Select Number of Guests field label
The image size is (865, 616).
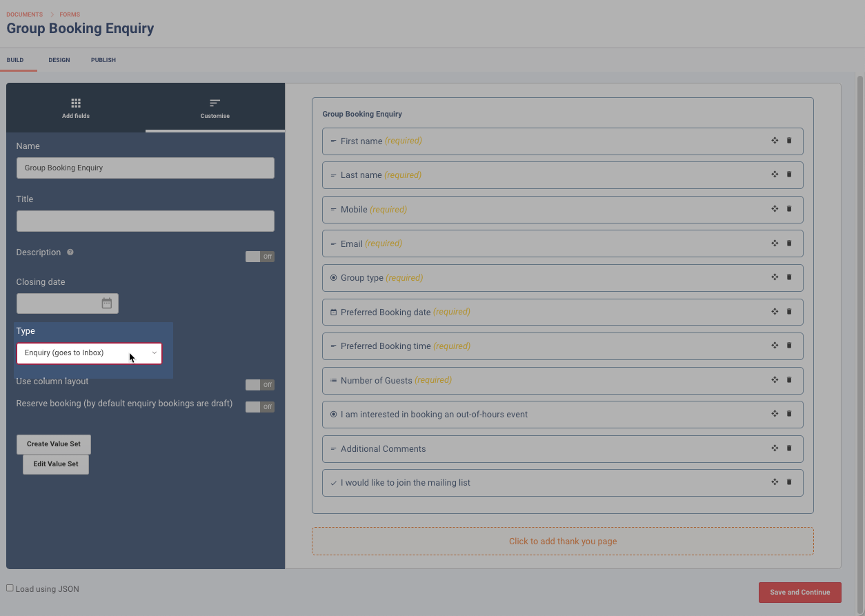[x=377, y=381]
